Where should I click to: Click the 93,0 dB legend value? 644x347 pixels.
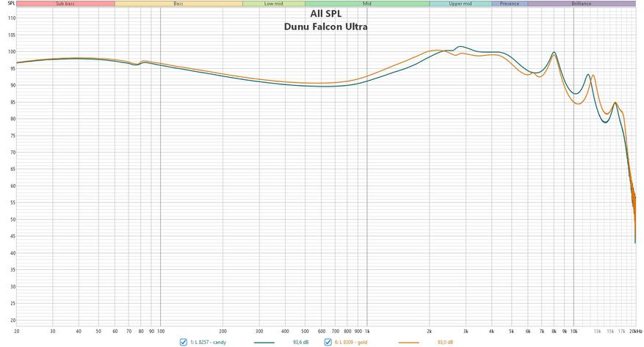point(445,342)
